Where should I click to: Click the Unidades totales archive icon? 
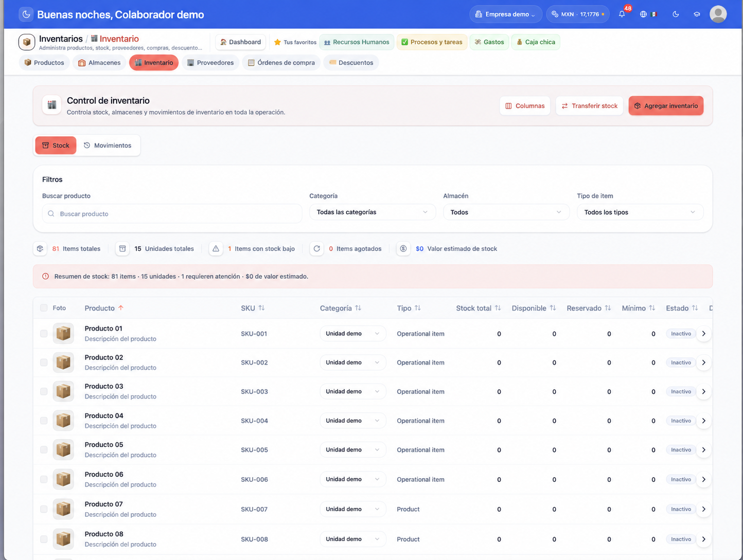click(x=122, y=249)
